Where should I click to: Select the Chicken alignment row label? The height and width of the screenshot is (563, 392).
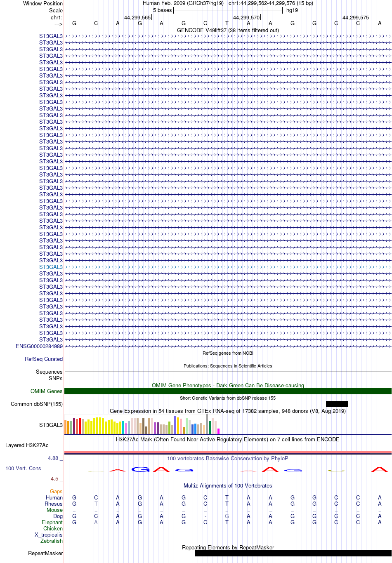tap(53, 528)
